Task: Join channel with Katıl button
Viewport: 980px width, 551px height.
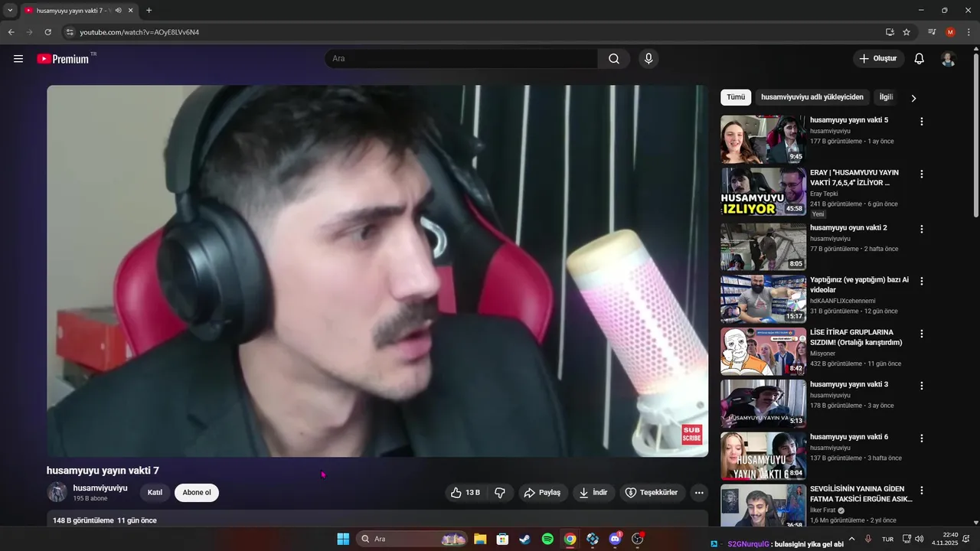Action: (155, 493)
